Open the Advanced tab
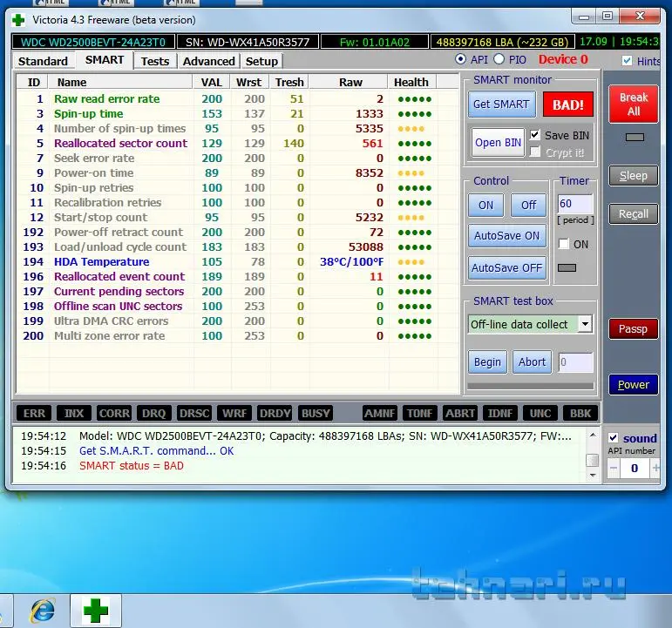The width and height of the screenshot is (672, 628). pyautogui.click(x=208, y=61)
